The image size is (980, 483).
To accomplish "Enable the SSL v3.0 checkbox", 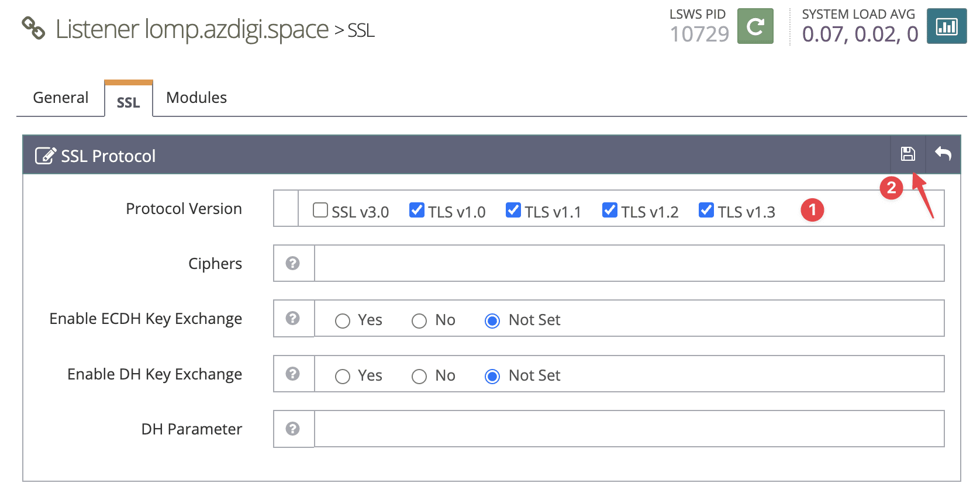I will [x=320, y=210].
